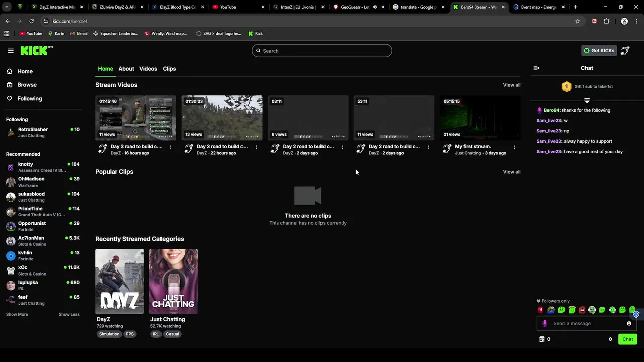
Task: Open a new browser tab
Action: [575, 7]
